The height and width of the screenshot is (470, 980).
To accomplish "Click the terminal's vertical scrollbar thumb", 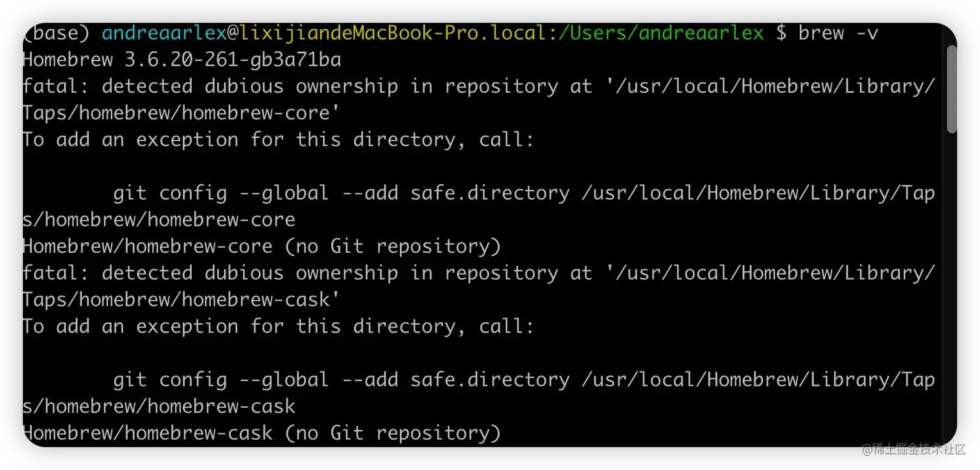I will tap(951, 89).
